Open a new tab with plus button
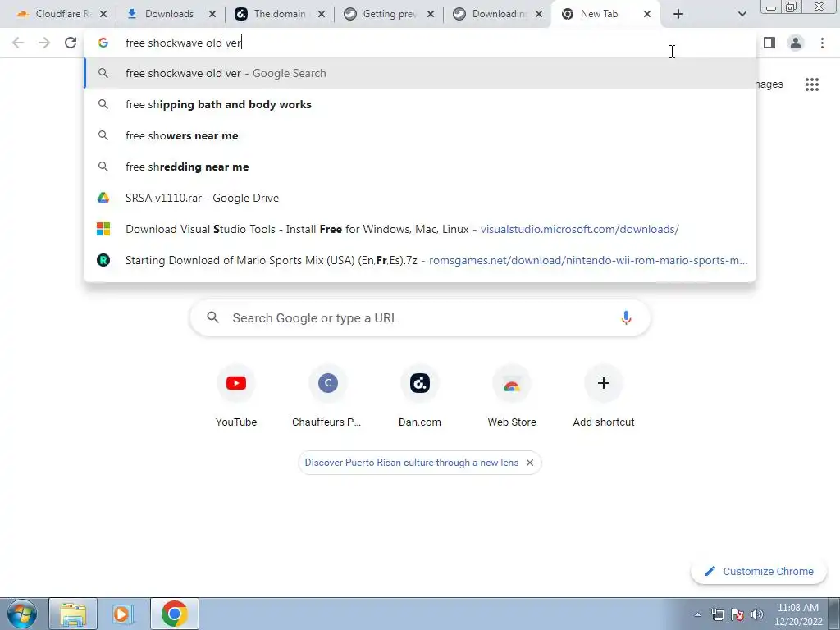Screen dimensions: 840x630 click(x=678, y=14)
